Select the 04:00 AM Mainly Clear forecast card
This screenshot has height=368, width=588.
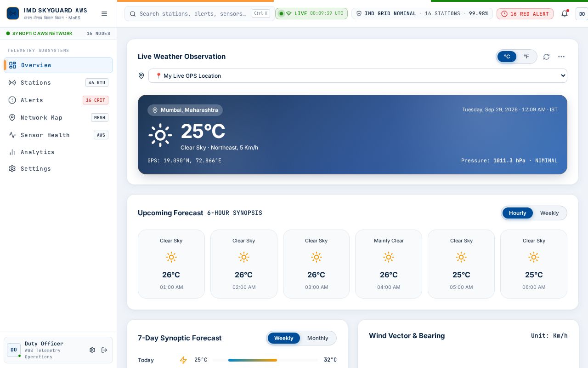(389, 264)
